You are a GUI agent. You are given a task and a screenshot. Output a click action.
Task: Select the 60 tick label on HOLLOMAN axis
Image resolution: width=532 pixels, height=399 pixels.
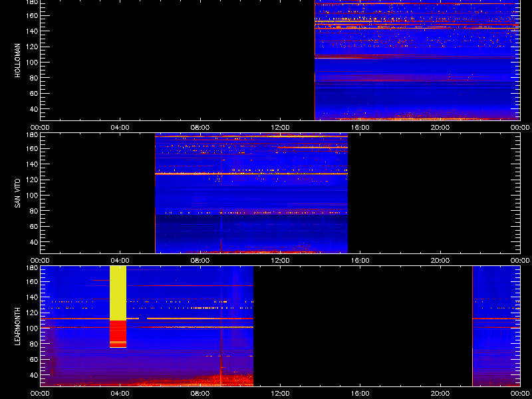(33, 94)
